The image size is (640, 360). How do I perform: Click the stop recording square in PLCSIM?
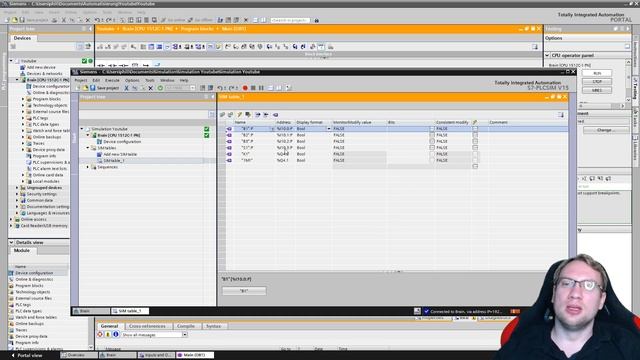pyautogui.click(x=253, y=88)
